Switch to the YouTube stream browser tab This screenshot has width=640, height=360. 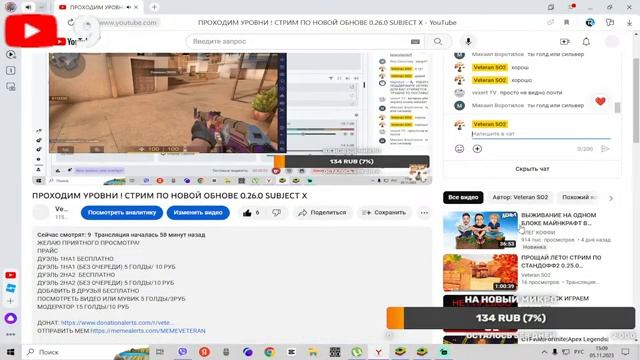click(98, 7)
